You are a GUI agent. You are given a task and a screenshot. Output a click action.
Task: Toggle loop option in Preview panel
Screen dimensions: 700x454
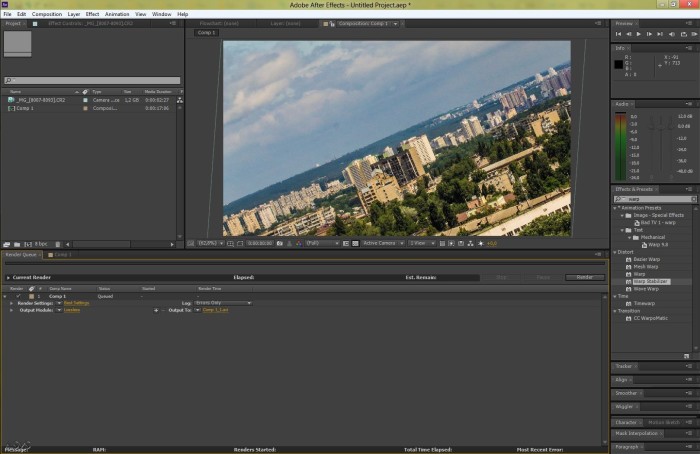click(x=683, y=34)
